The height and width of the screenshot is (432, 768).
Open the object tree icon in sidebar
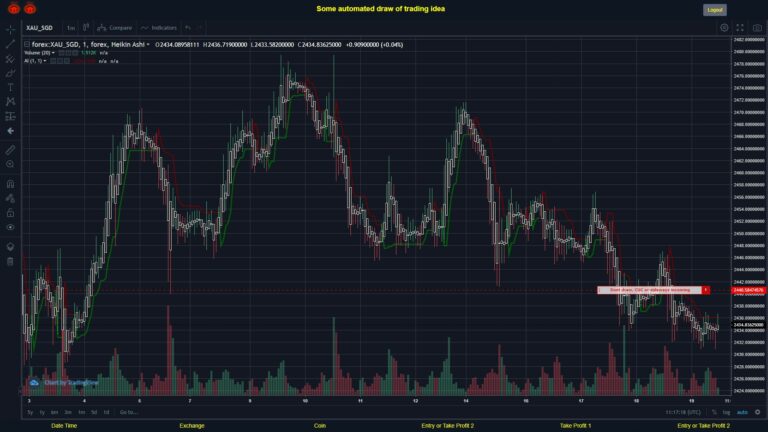tap(10, 246)
